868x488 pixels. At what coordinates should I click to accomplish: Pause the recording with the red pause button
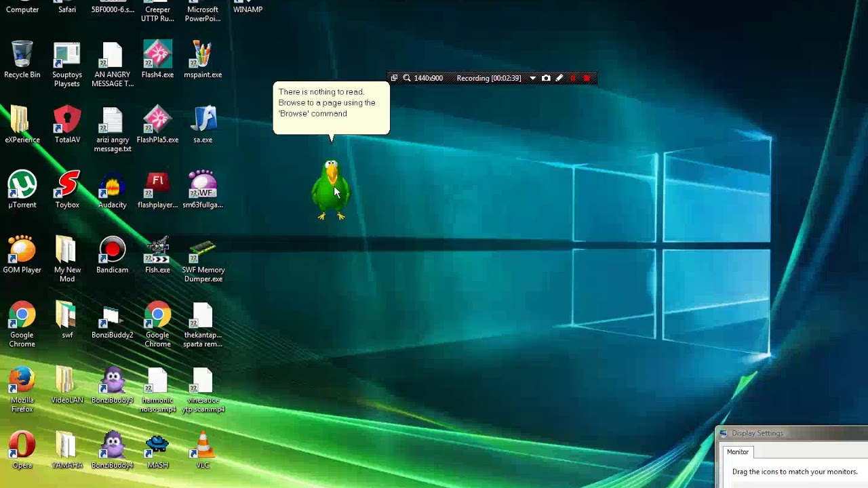[573, 78]
